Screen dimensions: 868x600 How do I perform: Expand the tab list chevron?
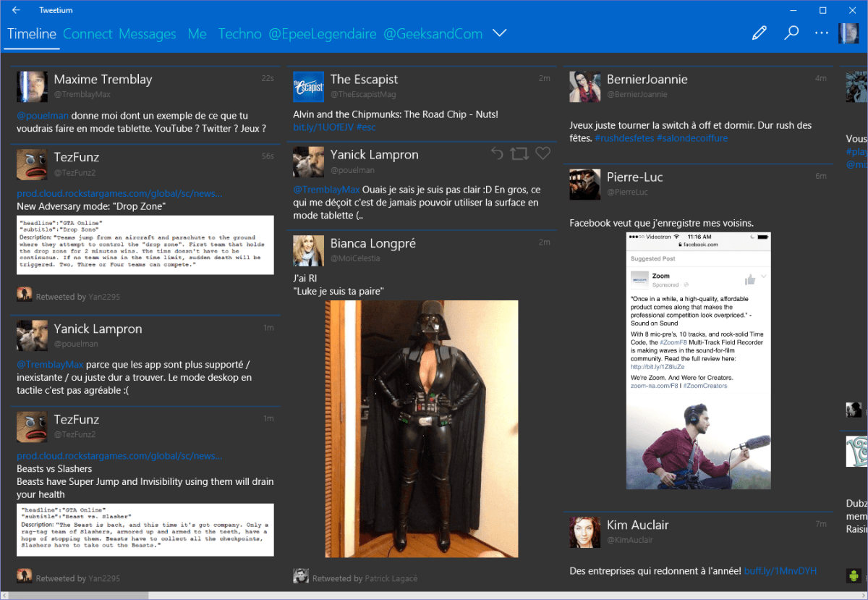click(499, 33)
